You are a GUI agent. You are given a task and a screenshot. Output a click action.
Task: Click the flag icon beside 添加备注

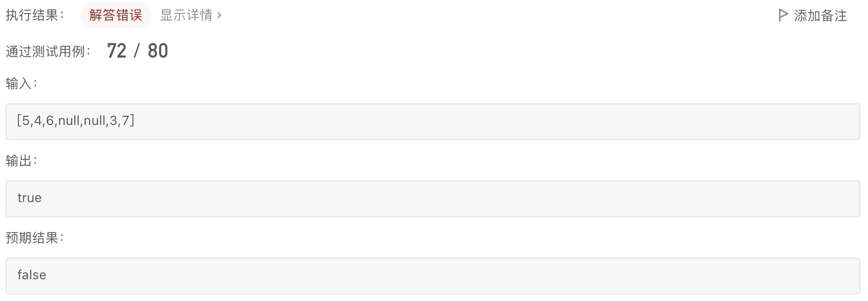783,15
